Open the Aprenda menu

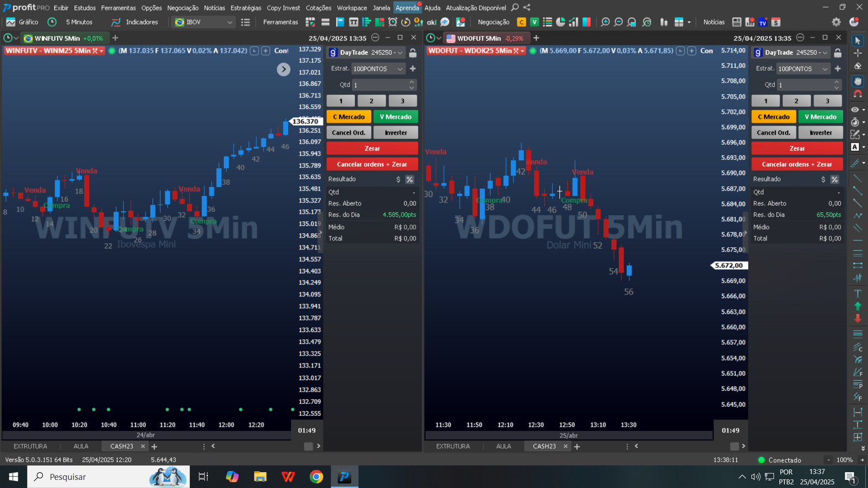coord(407,8)
